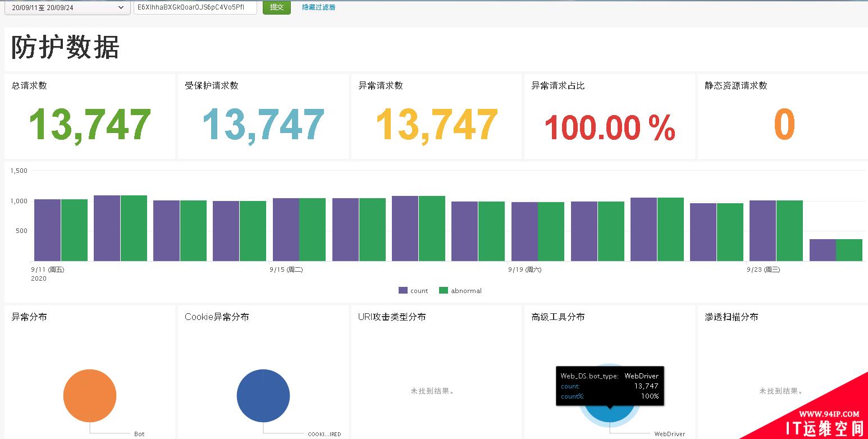Toggle the count legend swatch
Image resolution: width=868 pixels, height=439 pixels.
click(403, 290)
